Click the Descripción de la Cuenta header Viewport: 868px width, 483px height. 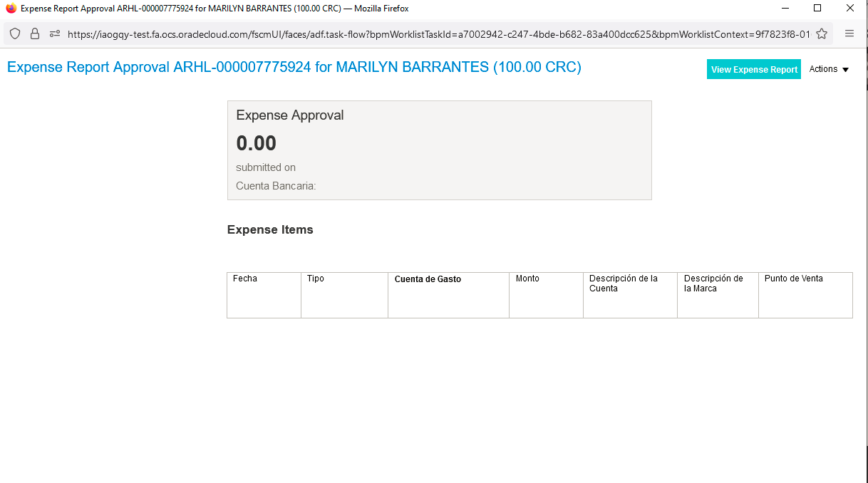(x=623, y=284)
